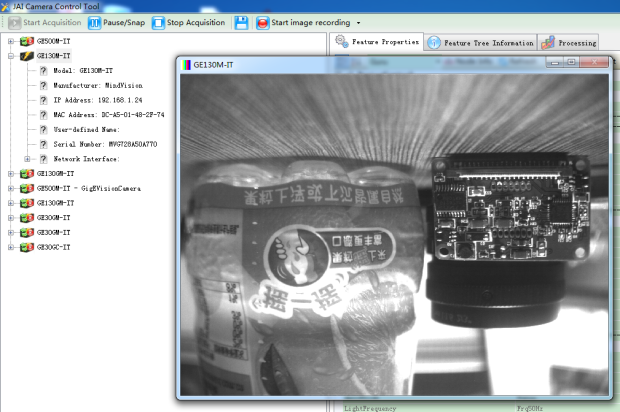Expand the GE500M-IT - GigEVisionCamera node
The image size is (620, 412).
(x=11, y=188)
